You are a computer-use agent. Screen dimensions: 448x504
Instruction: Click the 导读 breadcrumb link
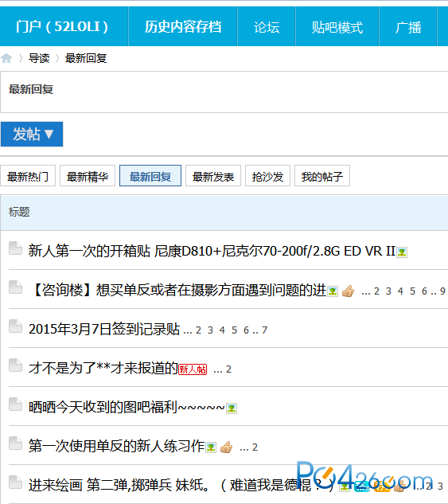(x=39, y=58)
